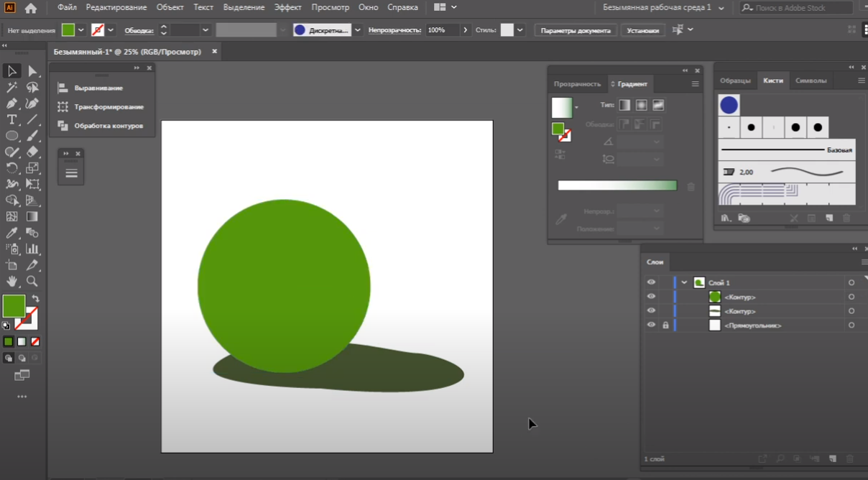Select the Direct Selection tool
Screen dimensions: 868x480
tap(32, 71)
